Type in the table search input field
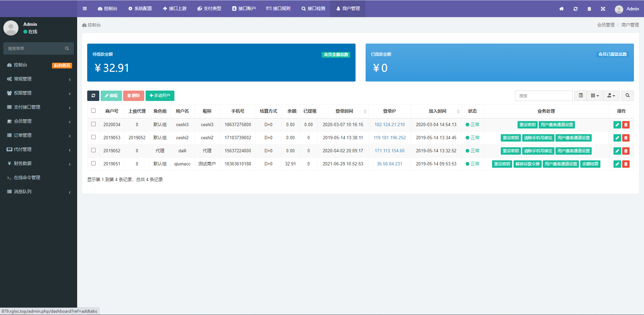This screenshot has height=315, width=644. point(543,96)
